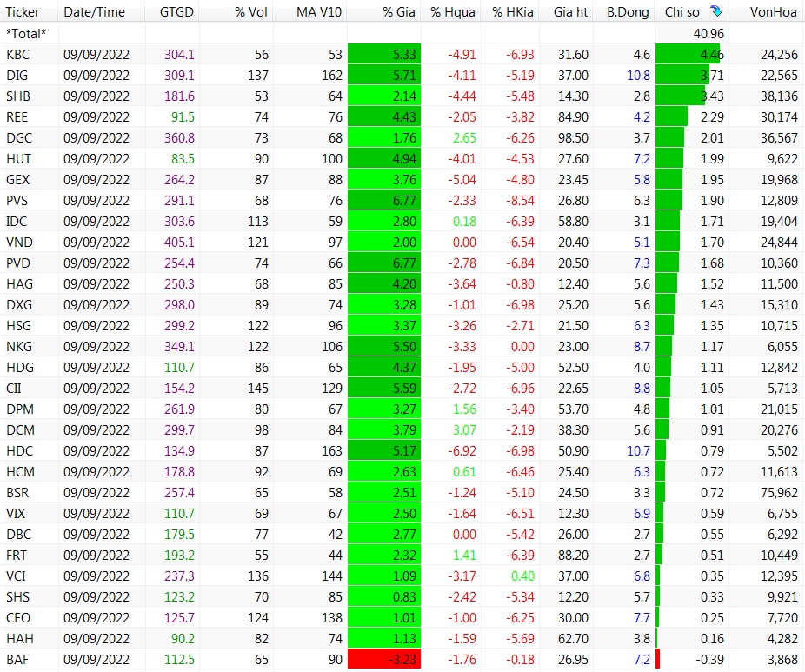The width and height of the screenshot is (805, 672).
Task: Select the CII ticker
Action: click(x=14, y=389)
